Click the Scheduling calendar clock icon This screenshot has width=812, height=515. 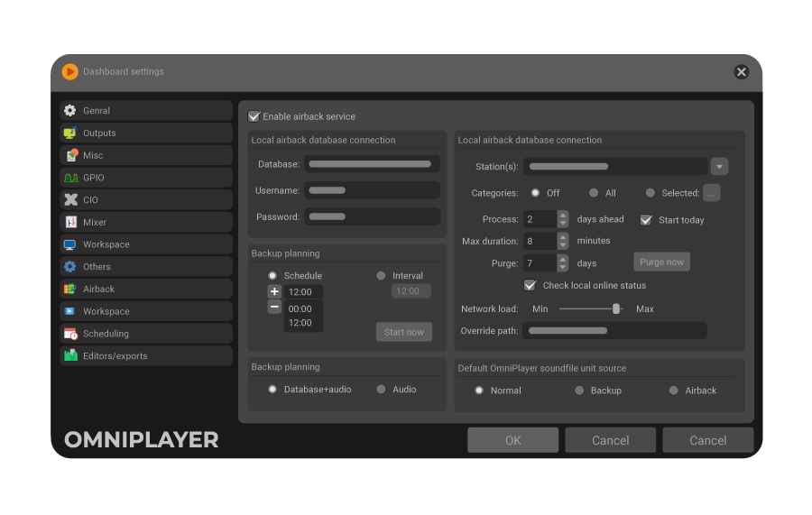coord(70,334)
